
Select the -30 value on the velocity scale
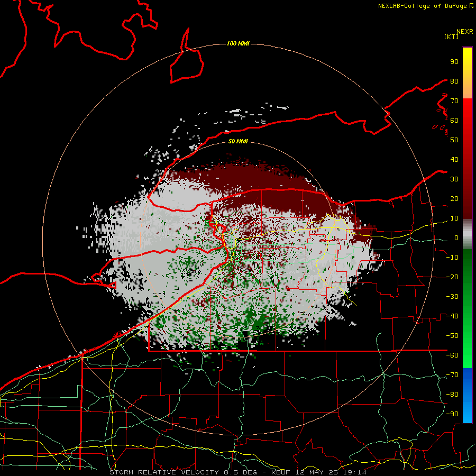tap(452, 297)
